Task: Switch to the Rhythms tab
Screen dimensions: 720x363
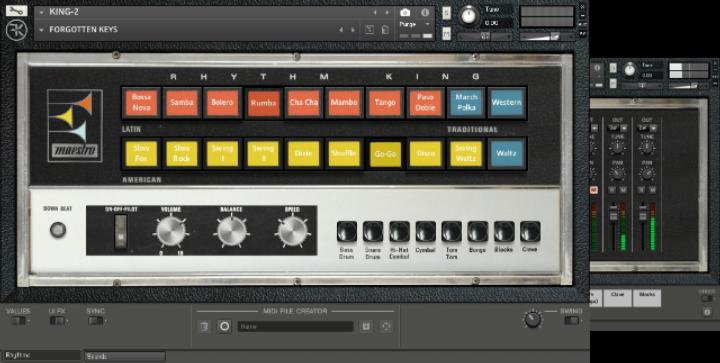Action: [x=42, y=355]
